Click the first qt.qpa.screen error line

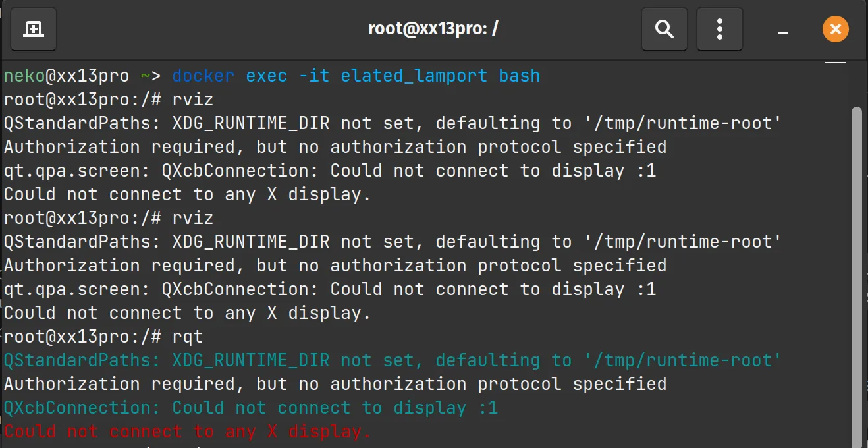click(x=329, y=171)
